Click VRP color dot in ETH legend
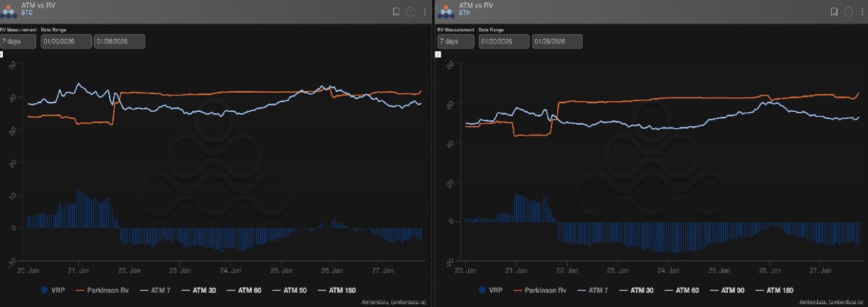This screenshot has width=868, height=307. 483,290
